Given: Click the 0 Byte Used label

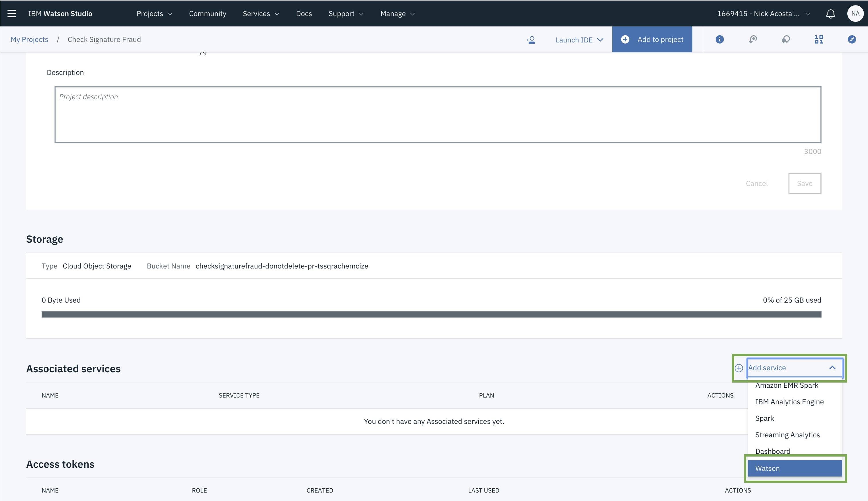Looking at the screenshot, I should [x=61, y=300].
